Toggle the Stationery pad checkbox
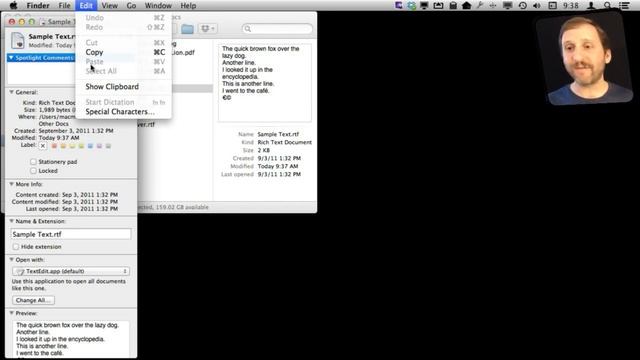 pyautogui.click(x=33, y=162)
